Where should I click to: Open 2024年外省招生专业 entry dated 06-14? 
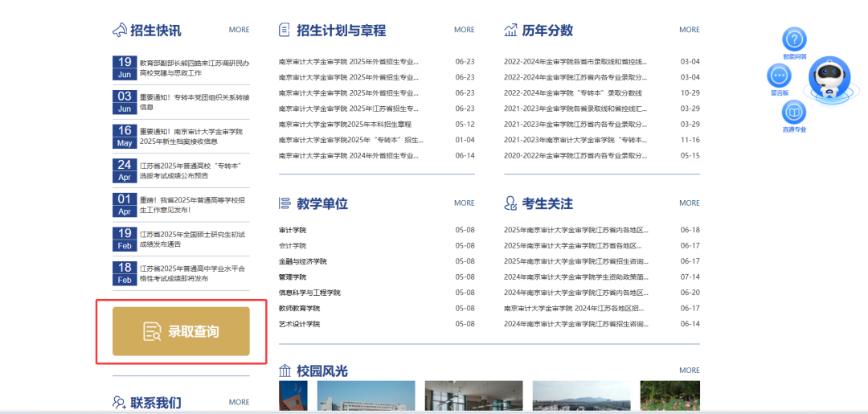pyautogui.click(x=349, y=155)
